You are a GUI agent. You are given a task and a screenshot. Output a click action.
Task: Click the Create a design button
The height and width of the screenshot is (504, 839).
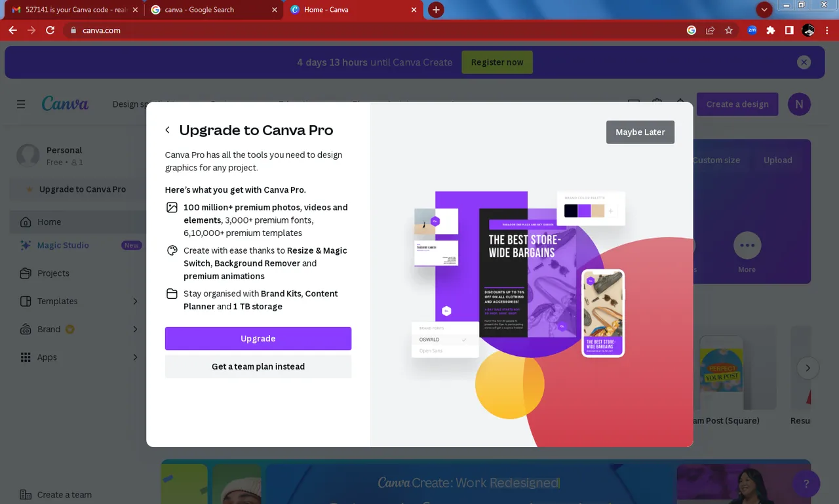coord(737,104)
